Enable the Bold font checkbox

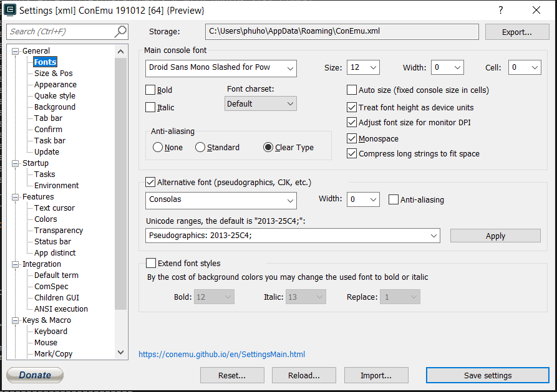149,89
